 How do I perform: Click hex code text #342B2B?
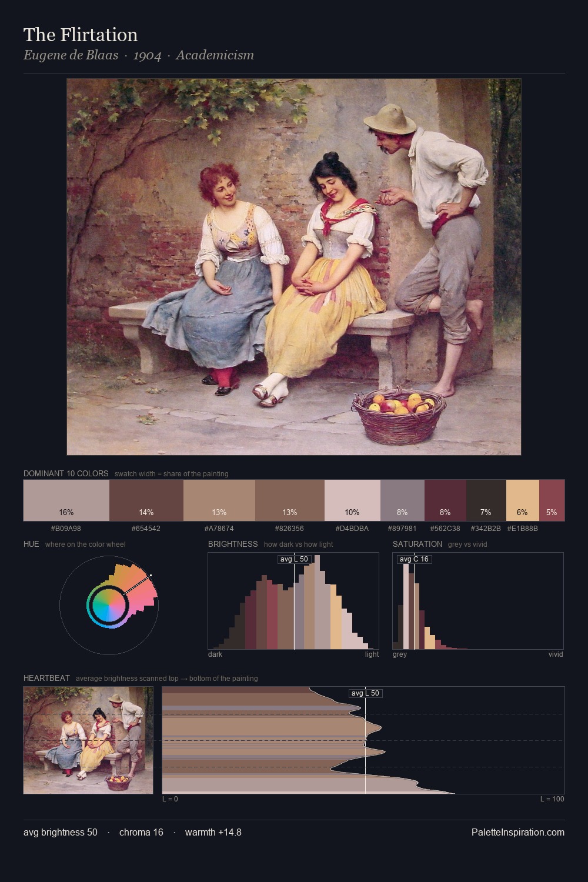click(x=486, y=529)
